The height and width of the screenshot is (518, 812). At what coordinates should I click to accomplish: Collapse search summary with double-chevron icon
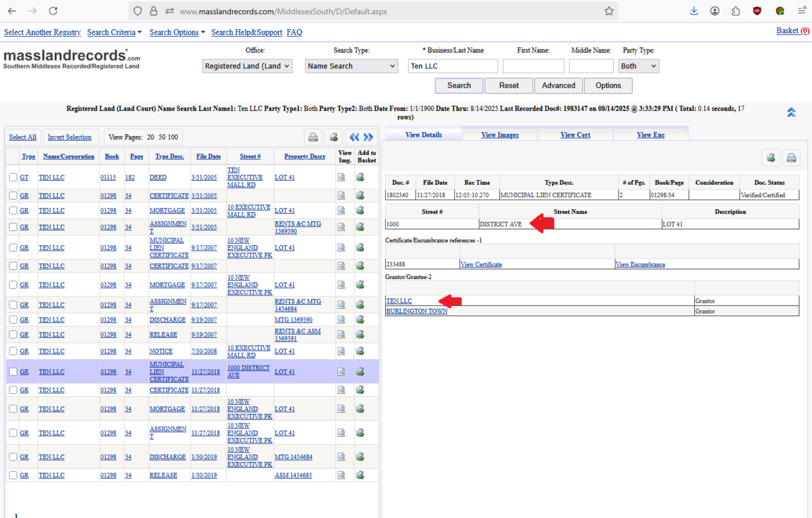(x=791, y=113)
